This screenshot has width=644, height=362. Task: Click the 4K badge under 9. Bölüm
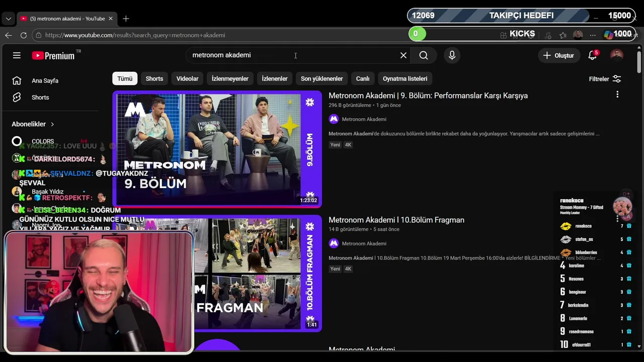[x=348, y=145]
